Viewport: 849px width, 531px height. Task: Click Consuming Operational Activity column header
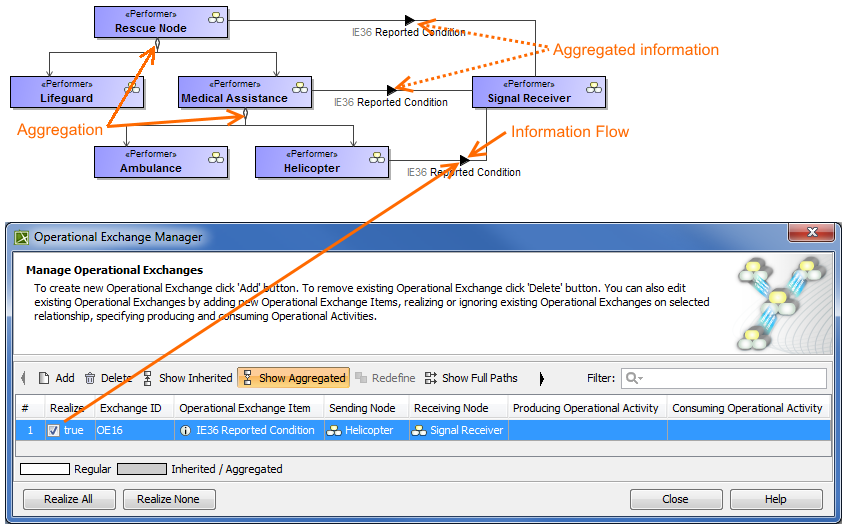(749, 408)
